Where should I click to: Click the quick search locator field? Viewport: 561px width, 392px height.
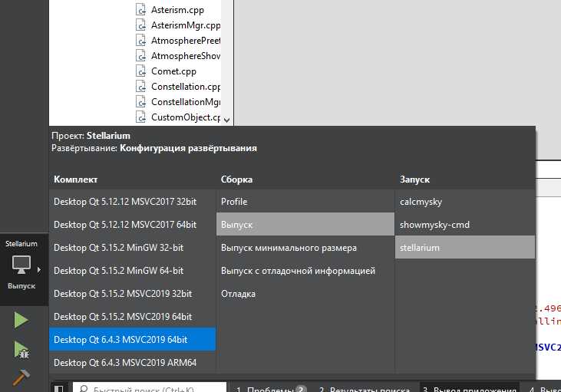pos(150,388)
